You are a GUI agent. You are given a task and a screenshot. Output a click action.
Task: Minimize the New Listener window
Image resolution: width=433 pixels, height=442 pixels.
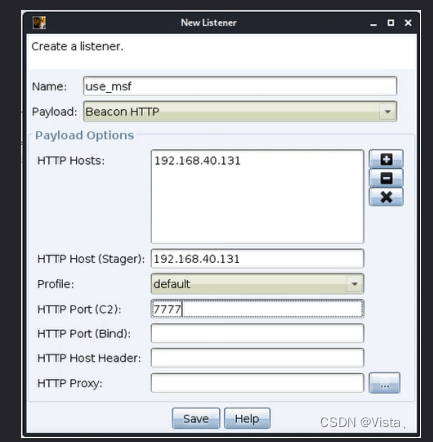374,23
